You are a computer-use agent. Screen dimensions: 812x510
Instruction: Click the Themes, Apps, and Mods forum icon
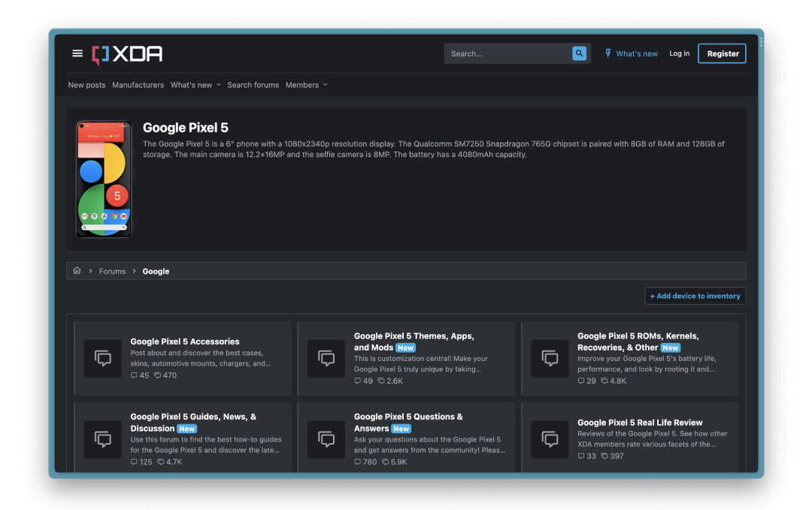pos(326,358)
